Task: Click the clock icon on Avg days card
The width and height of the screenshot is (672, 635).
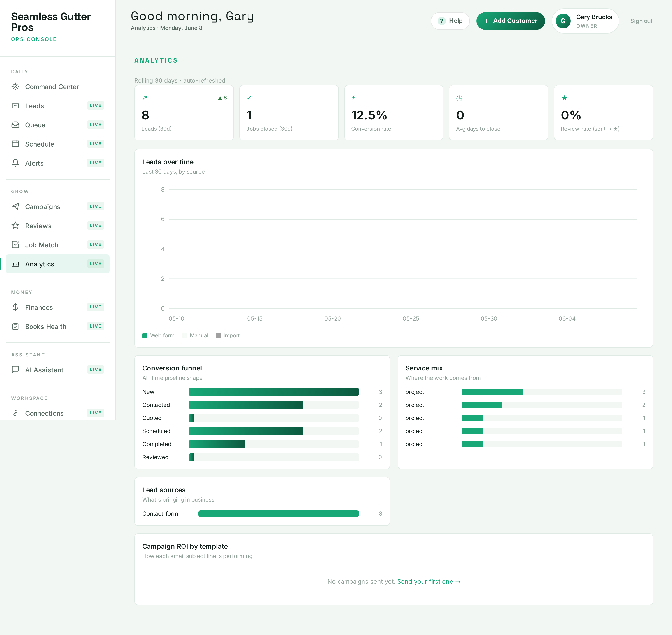Action: click(459, 98)
